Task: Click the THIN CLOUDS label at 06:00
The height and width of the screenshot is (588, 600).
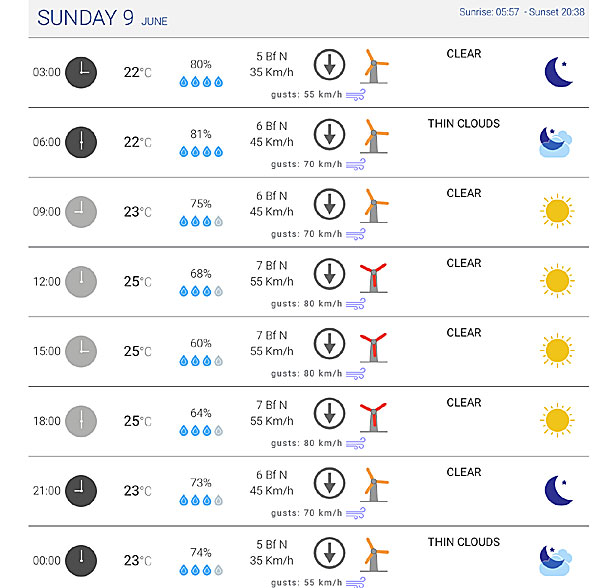Action: [x=464, y=124]
